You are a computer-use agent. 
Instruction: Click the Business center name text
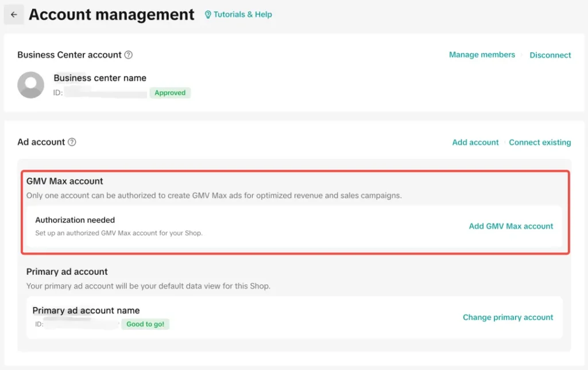100,77
